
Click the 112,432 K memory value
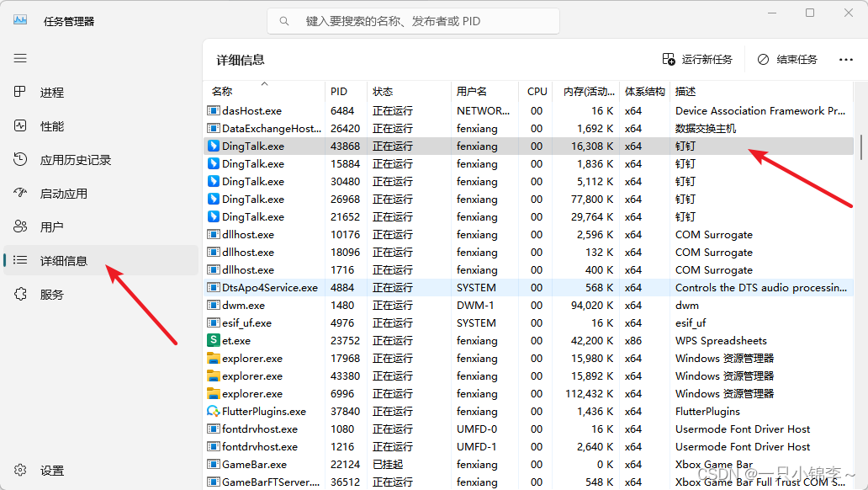click(589, 393)
